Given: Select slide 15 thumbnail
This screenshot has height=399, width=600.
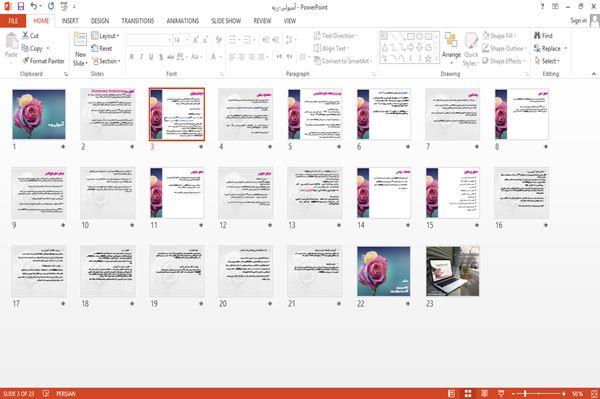Looking at the screenshot, I should [452, 192].
